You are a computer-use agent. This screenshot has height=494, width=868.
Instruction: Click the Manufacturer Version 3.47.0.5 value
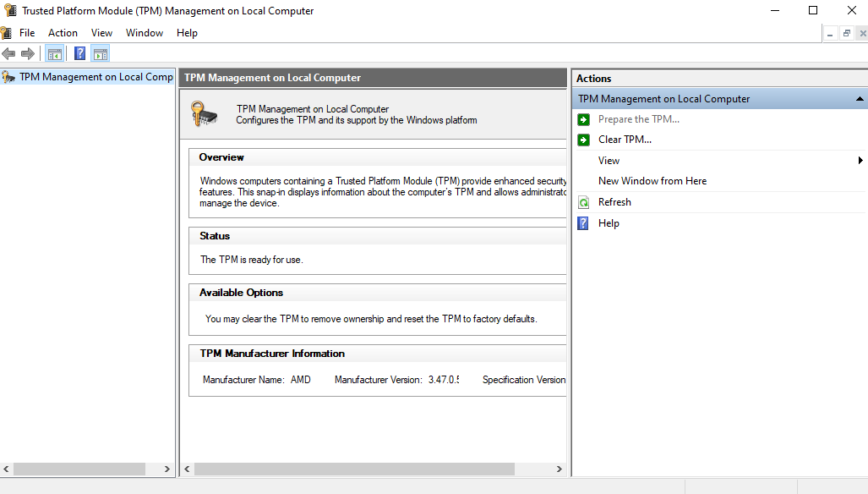click(x=444, y=380)
